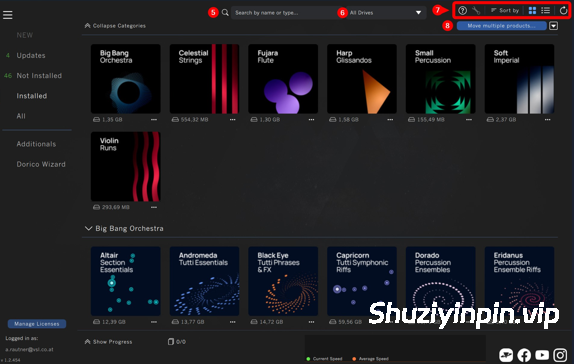Click the logged-in email a.rautner@vsl.co.at
Image resolution: width=574 pixels, height=364 pixels.
point(29,350)
